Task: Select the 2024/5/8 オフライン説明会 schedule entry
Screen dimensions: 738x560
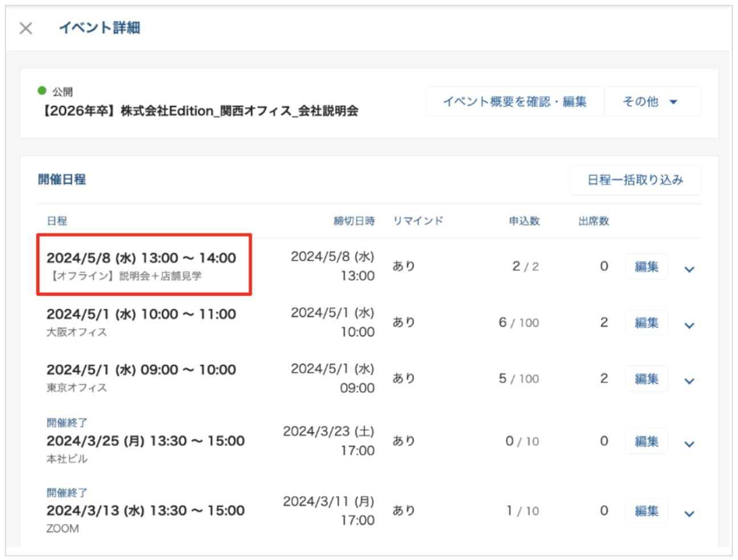Action: tap(141, 265)
